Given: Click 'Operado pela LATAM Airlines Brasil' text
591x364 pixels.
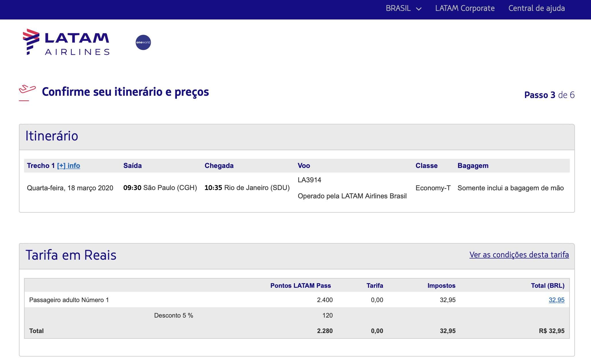Looking at the screenshot, I should point(352,196).
